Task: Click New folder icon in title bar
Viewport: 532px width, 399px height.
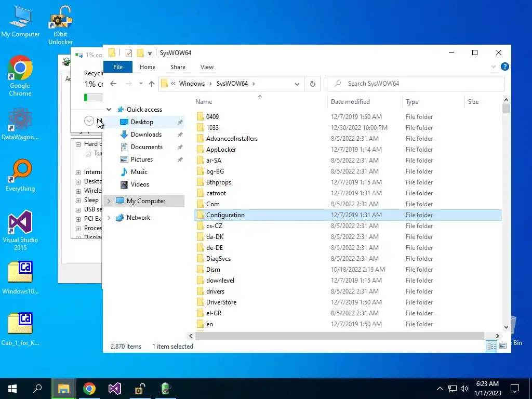Action: [x=140, y=53]
